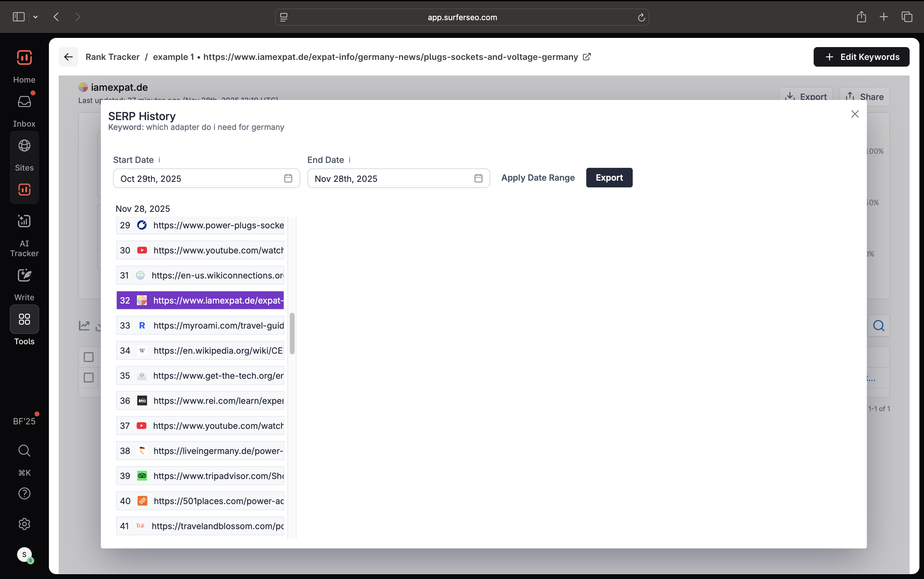Screen dimensions: 924x579
Task: Open the Inbox in sidebar
Action: (x=24, y=102)
